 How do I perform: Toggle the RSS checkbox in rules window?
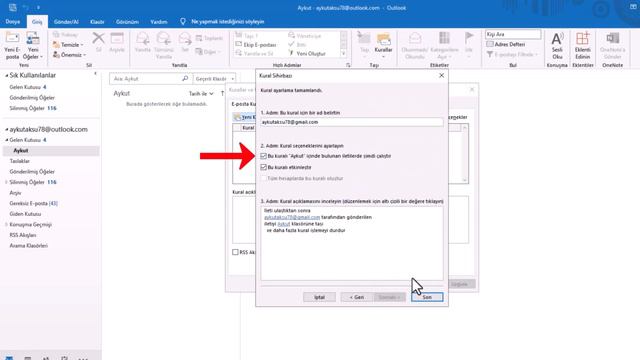coord(235,252)
